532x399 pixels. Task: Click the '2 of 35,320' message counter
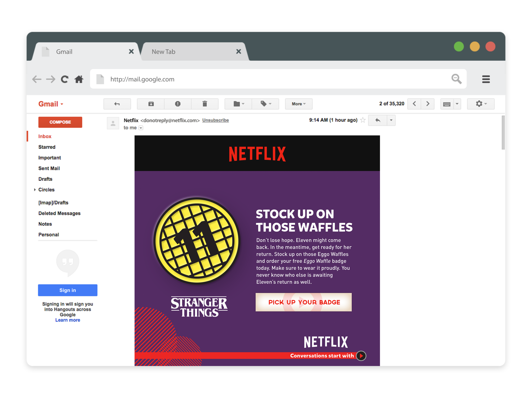(392, 104)
